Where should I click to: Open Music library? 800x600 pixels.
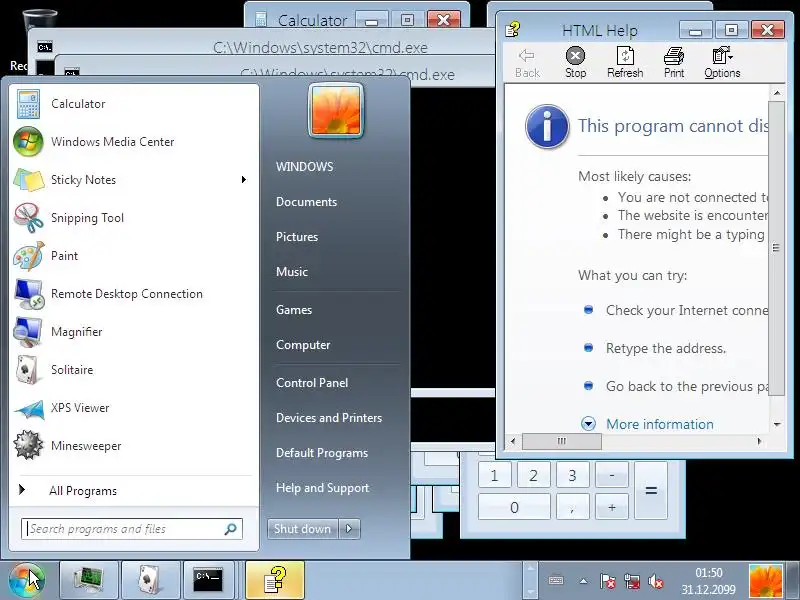292,271
